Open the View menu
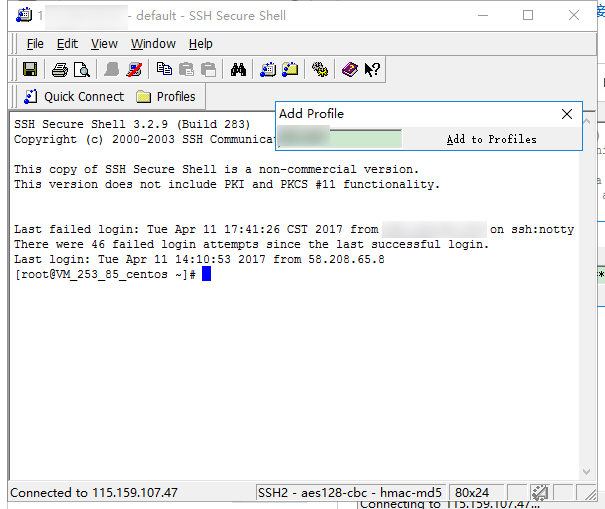The image size is (605, 509). tap(104, 44)
